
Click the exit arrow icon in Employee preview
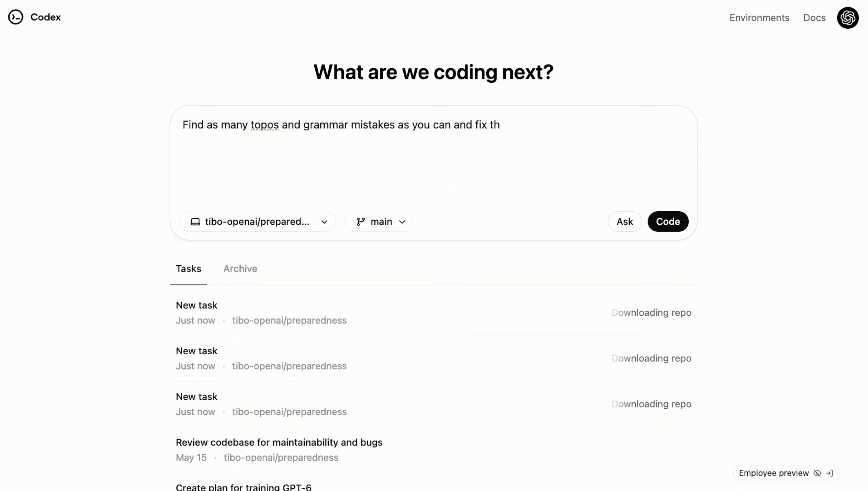click(830, 473)
